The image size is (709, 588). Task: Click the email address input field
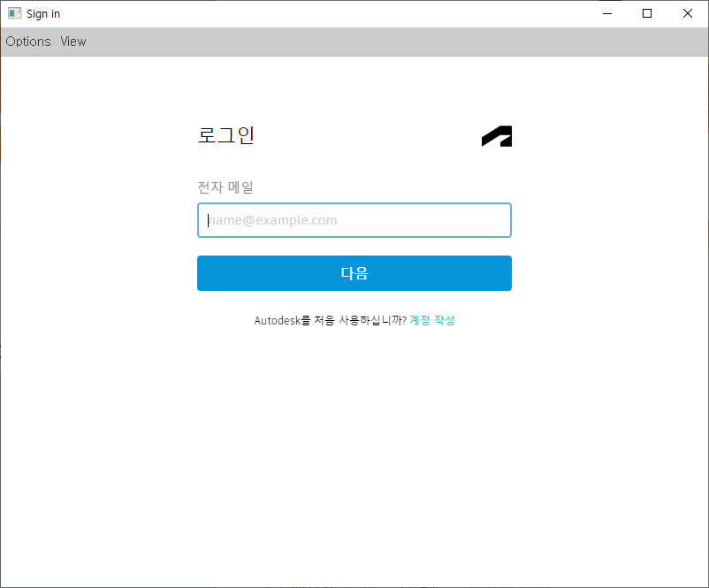point(354,220)
